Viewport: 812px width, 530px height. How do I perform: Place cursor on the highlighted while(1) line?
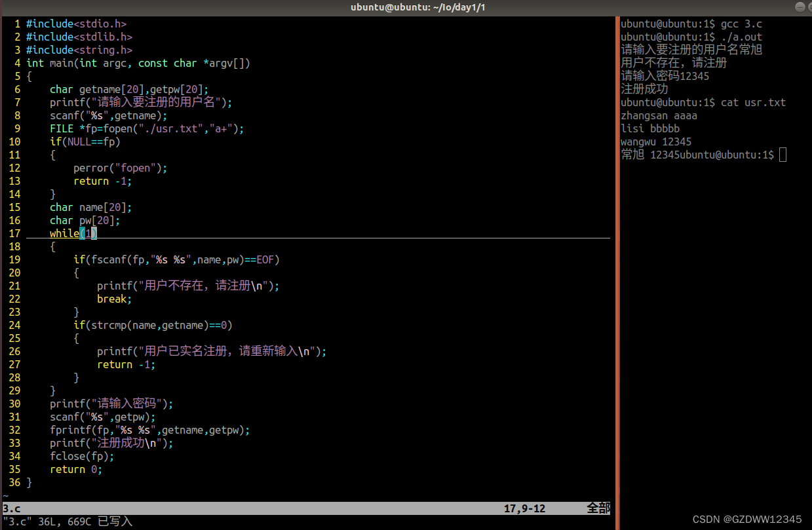72,233
